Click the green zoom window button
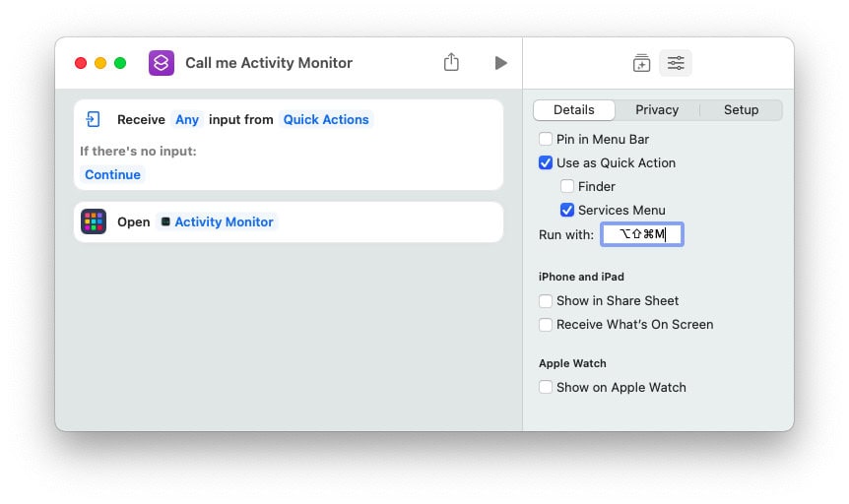This screenshot has height=504, width=849. click(120, 63)
